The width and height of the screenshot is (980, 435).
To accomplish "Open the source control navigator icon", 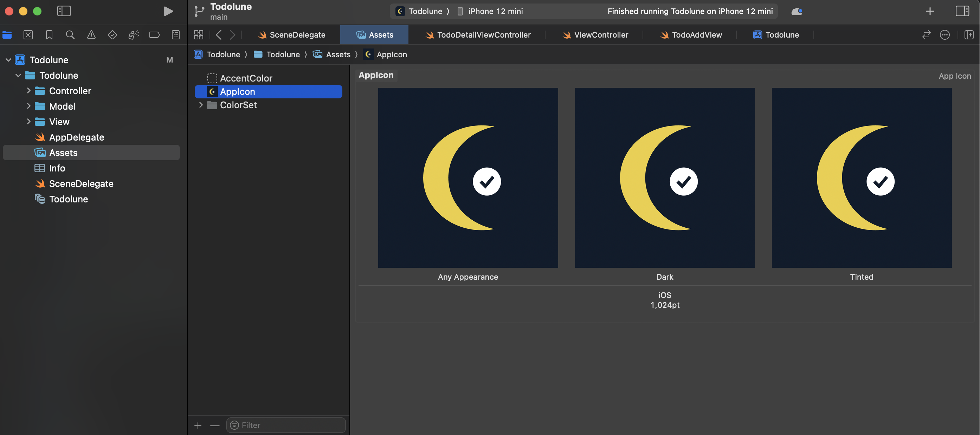I will tap(28, 35).
